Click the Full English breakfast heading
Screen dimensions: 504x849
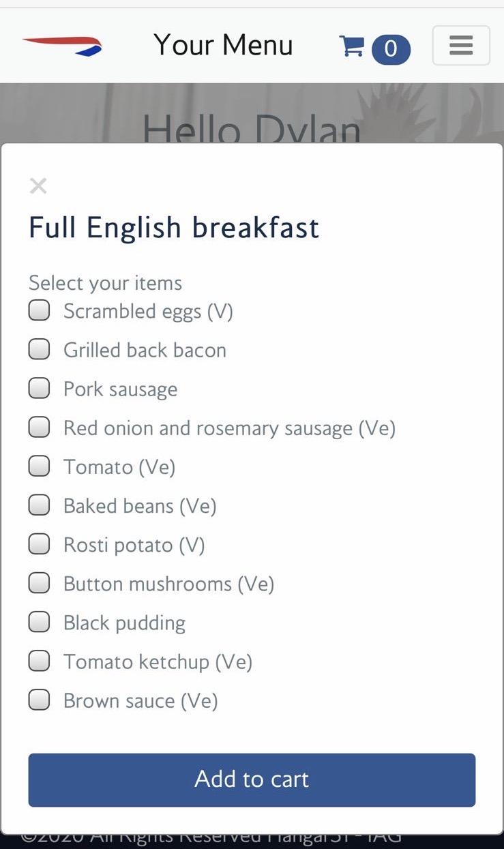click(x=174, y=228)
